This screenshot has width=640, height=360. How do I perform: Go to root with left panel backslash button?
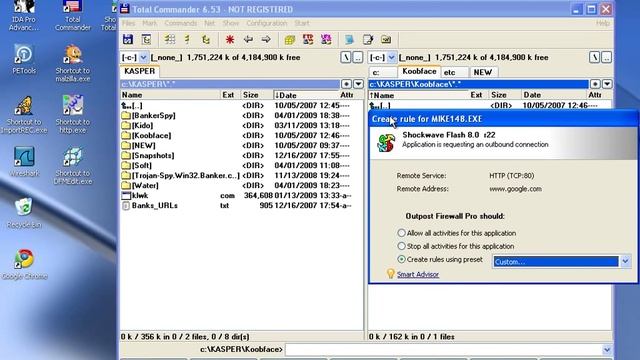pos(346,58)
